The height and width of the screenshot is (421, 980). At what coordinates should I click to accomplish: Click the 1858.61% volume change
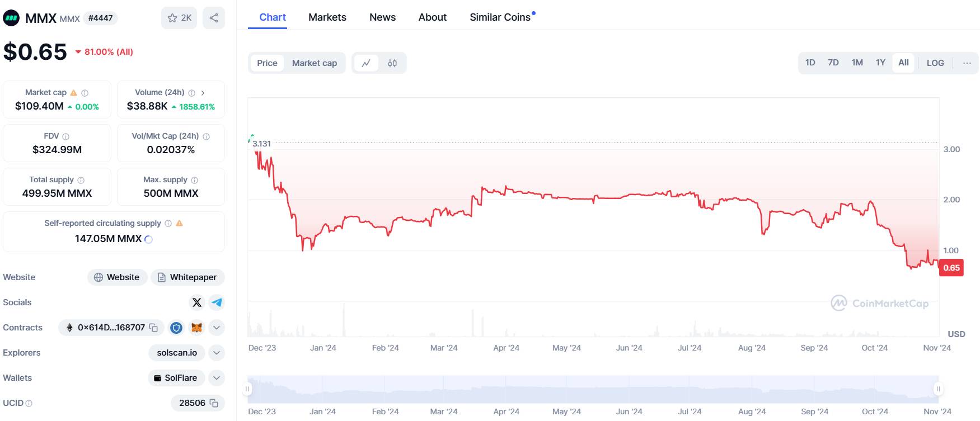[193, 107]
